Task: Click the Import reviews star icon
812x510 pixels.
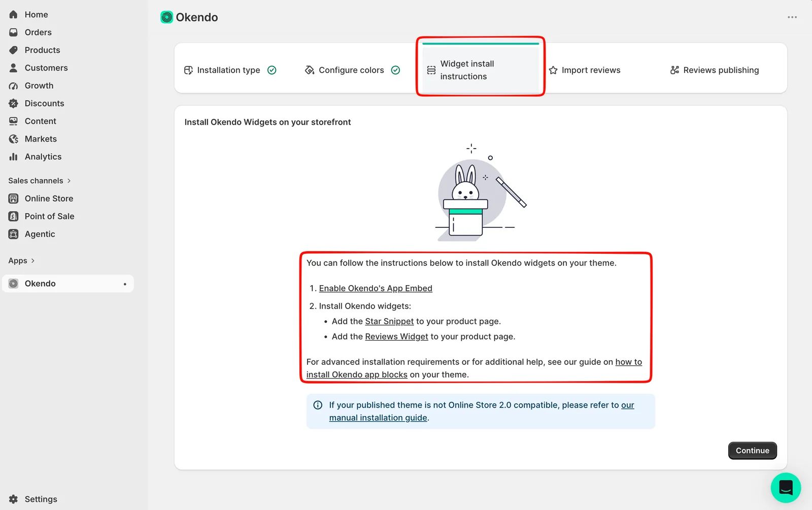Action: click(553, 70)
